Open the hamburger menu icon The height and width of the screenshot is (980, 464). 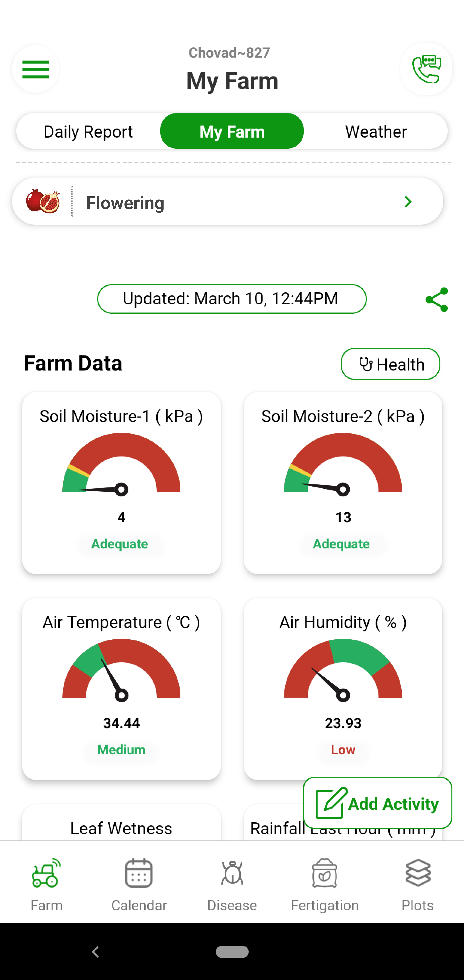[36, 69]
